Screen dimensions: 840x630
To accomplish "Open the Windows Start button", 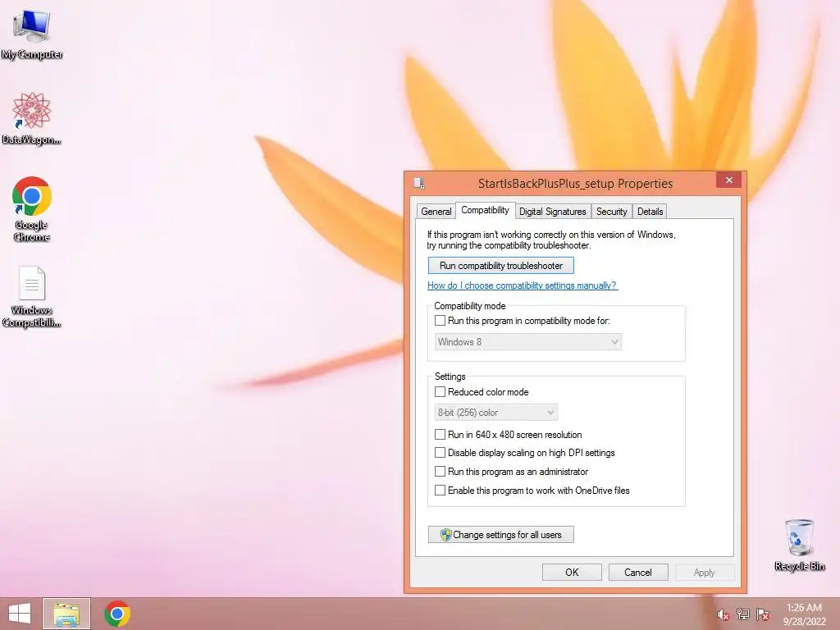I will point(20,614).
